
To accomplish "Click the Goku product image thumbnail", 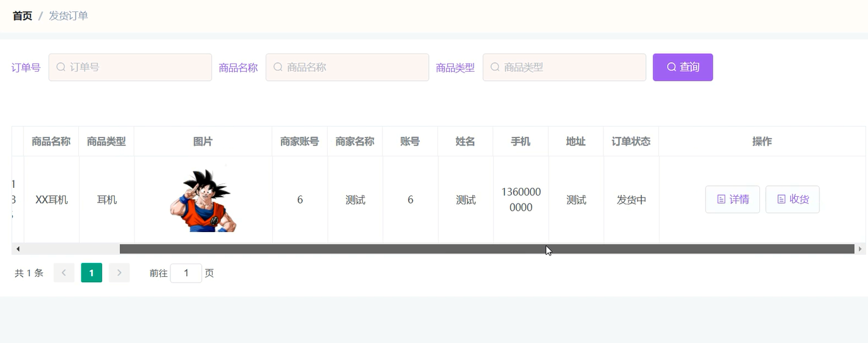I will [203, 200].
